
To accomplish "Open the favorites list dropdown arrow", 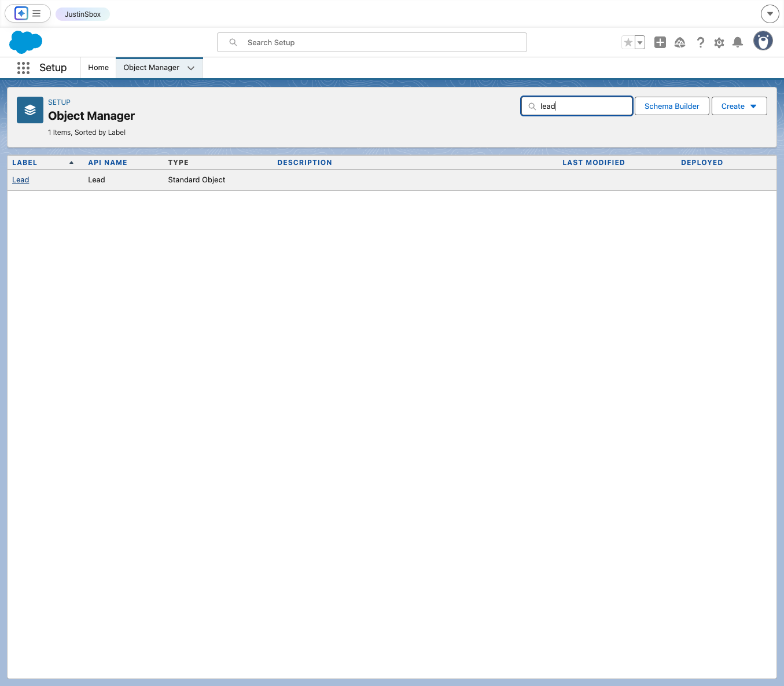I will point(640,42).
